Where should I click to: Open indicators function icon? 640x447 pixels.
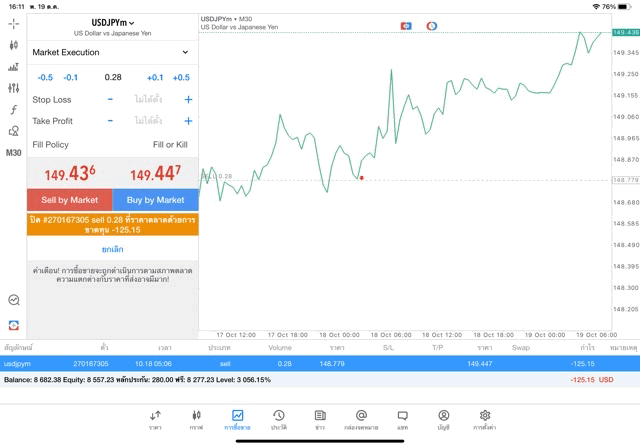click(13, 109)
